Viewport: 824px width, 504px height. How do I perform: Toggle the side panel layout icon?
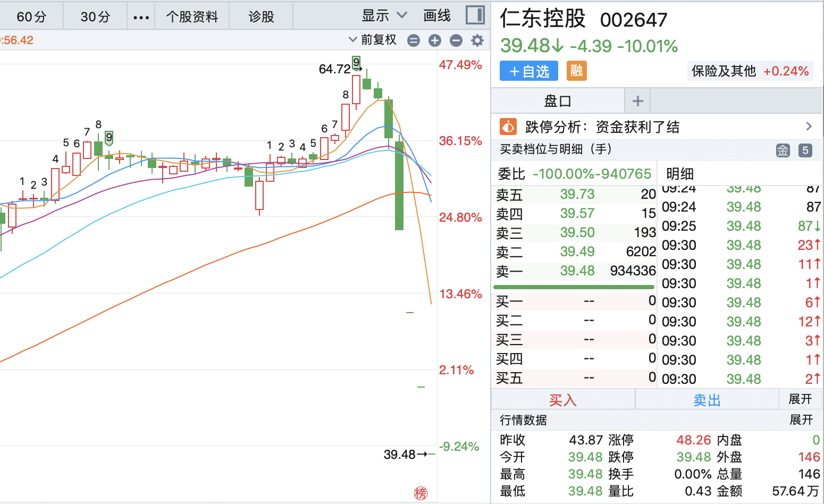point(475,15)
